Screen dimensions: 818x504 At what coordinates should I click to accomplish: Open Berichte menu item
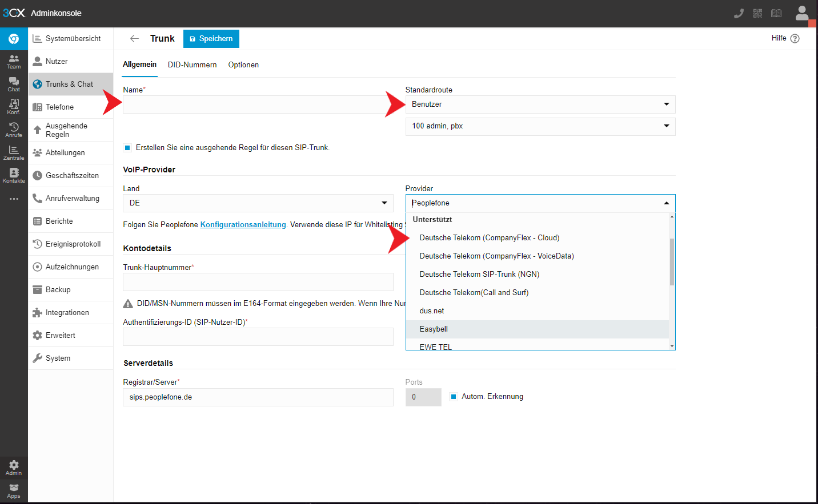point(71,221)
